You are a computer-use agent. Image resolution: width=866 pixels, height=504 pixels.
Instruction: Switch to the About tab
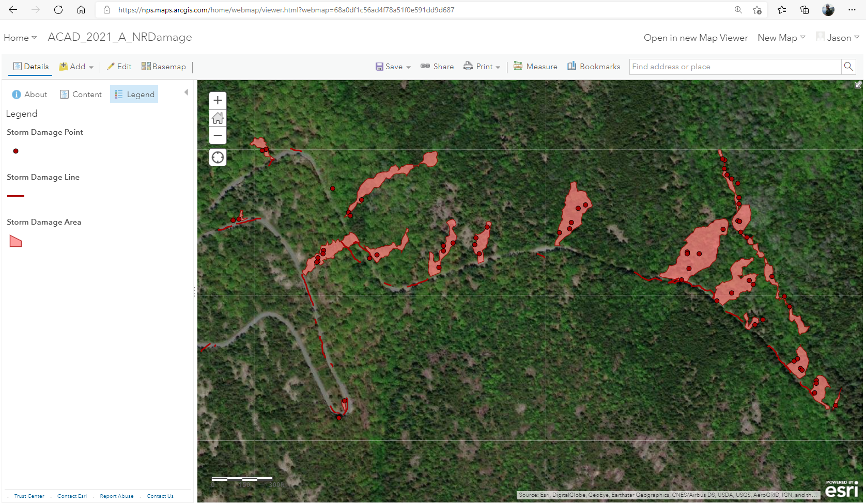[29, 94]
